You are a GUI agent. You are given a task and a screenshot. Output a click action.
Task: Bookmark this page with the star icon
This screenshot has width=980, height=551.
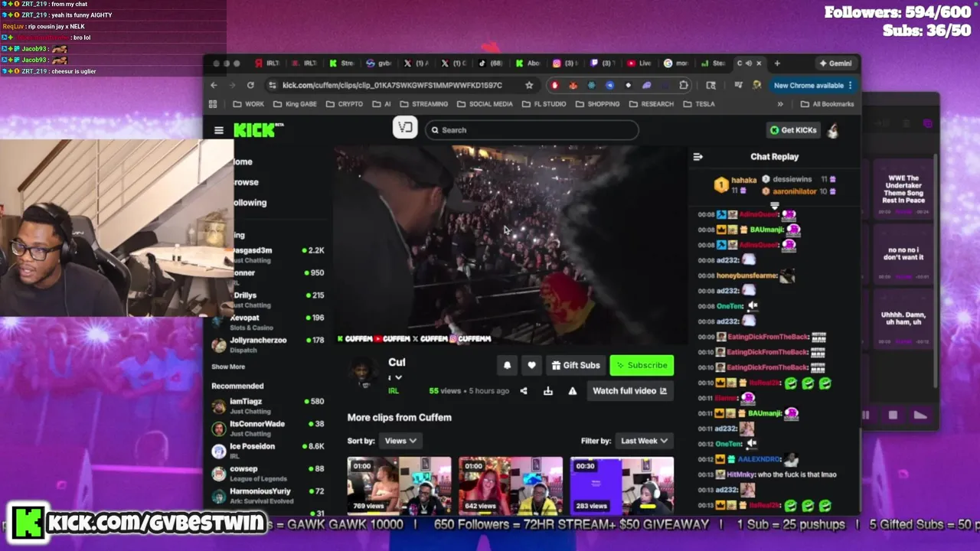click(x=529, y=85)
